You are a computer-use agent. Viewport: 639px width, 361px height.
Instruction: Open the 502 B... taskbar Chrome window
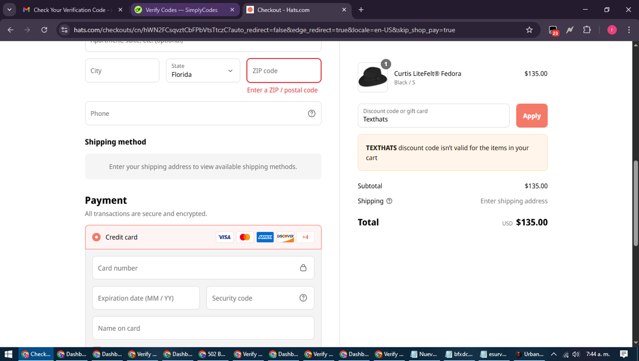pyautogui.click(x=212, y=354)
